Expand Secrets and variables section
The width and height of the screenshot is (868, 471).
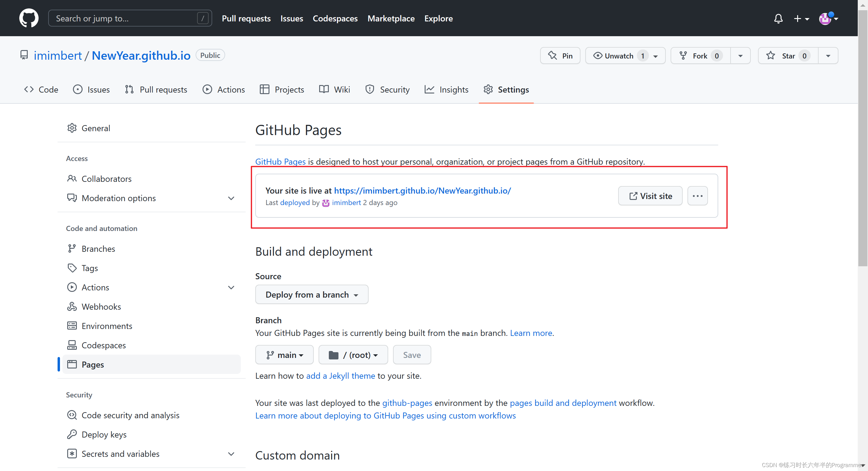point(231,454)
